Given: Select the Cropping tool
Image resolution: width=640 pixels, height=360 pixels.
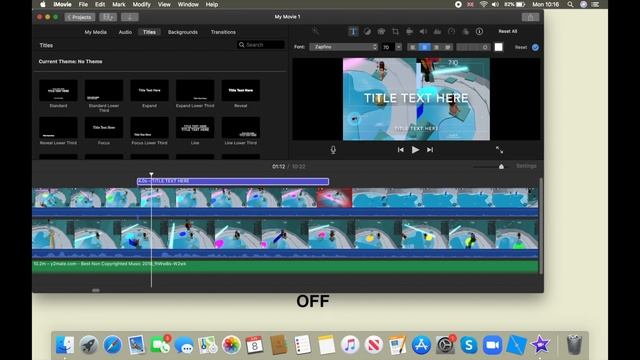Looking at the screenshot, I should tap(395, 31).
